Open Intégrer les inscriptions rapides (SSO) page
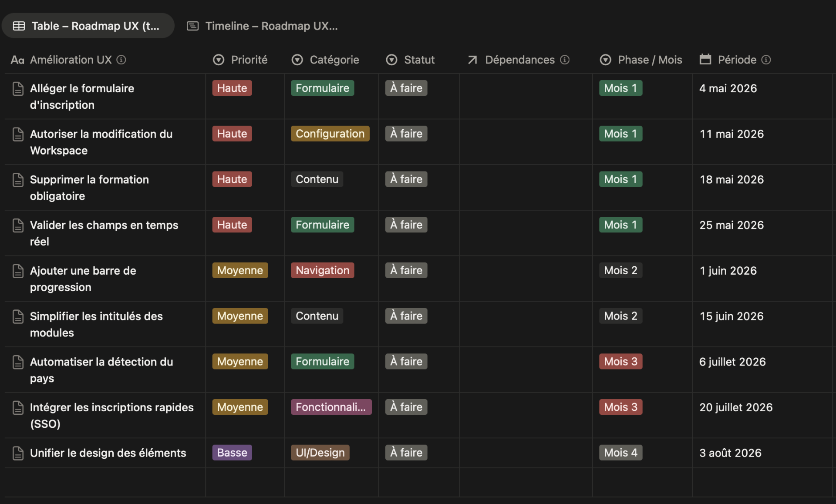This screenshot has width=836, height=504. click(112, 416)
